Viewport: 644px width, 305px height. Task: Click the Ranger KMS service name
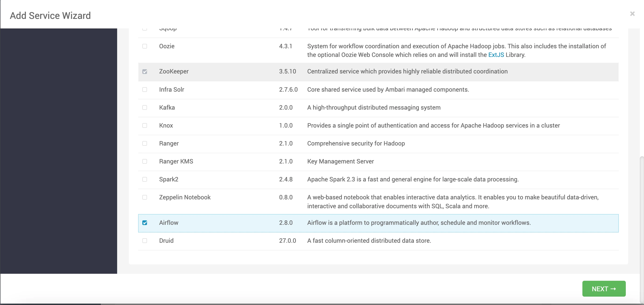[x=176, y=161]
